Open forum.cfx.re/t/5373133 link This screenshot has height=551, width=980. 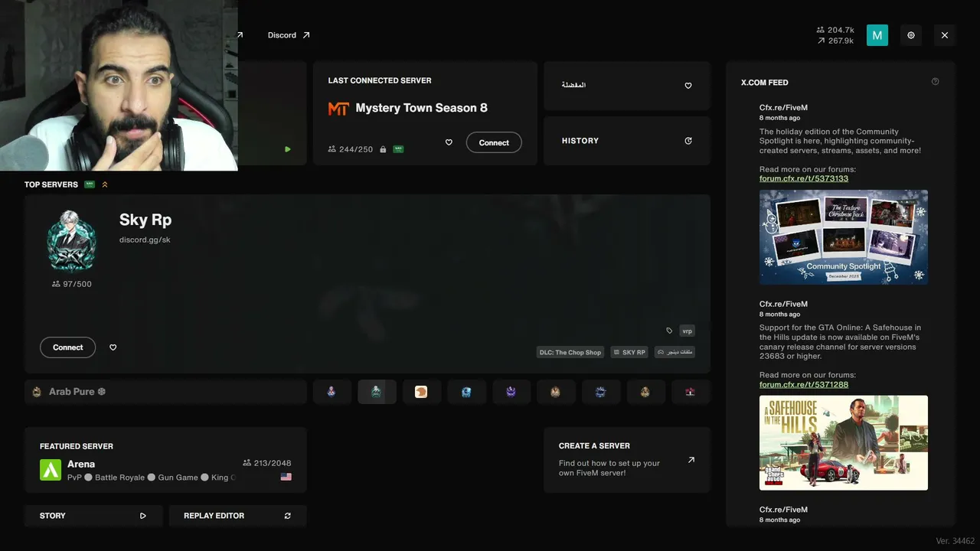[x=804, y=178]
